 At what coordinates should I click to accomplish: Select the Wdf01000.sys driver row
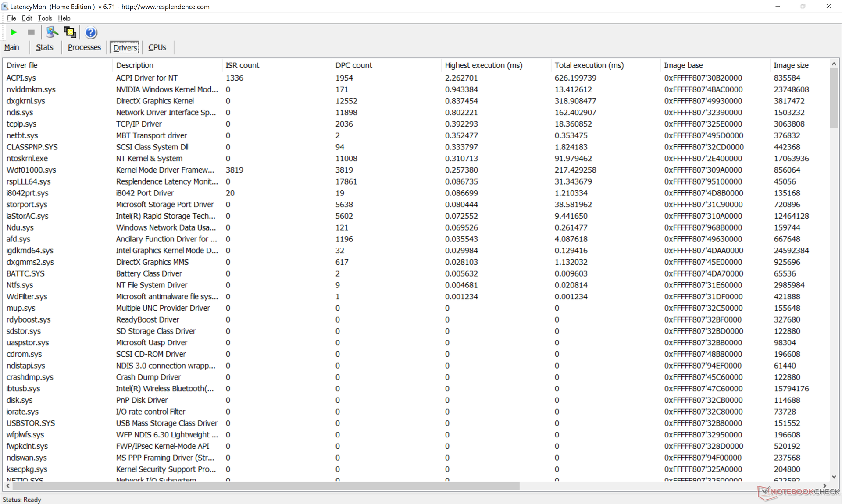(416, 170)
